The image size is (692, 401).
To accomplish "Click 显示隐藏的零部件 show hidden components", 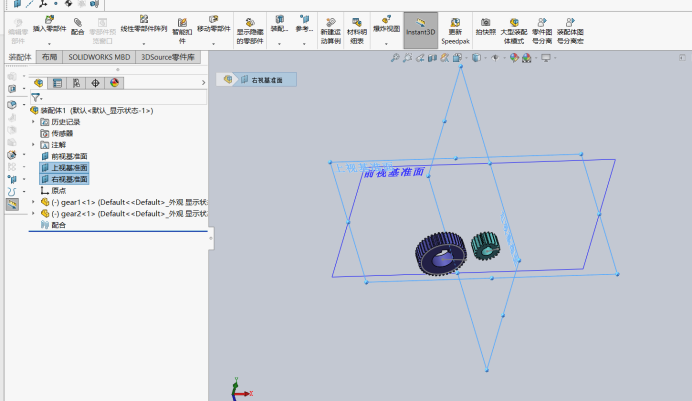I will coord(250,30).
